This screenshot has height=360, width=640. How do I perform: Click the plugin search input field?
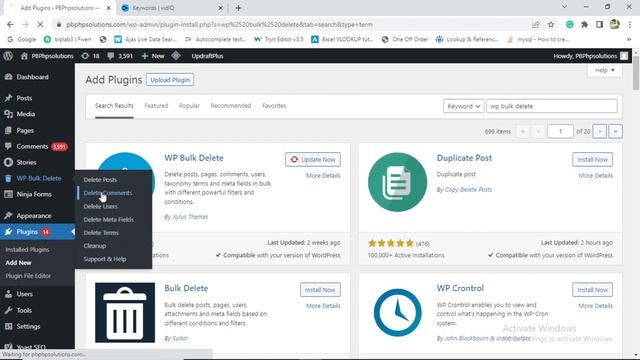coord(552,106)
